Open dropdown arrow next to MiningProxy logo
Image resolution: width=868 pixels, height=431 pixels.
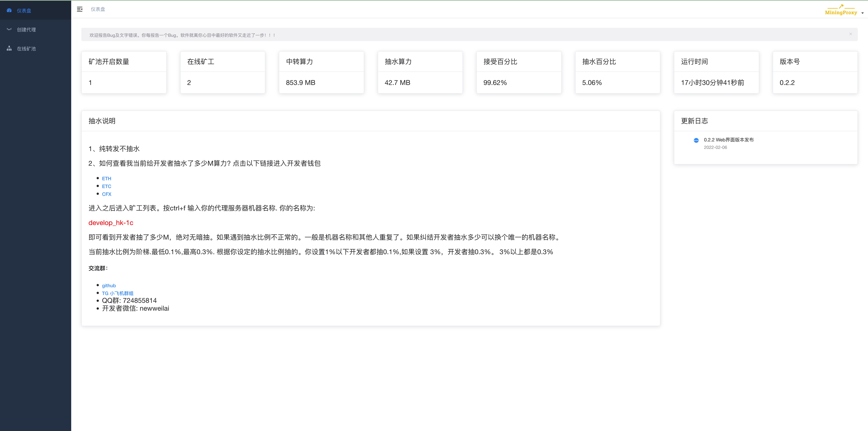(x=862, y=13)
